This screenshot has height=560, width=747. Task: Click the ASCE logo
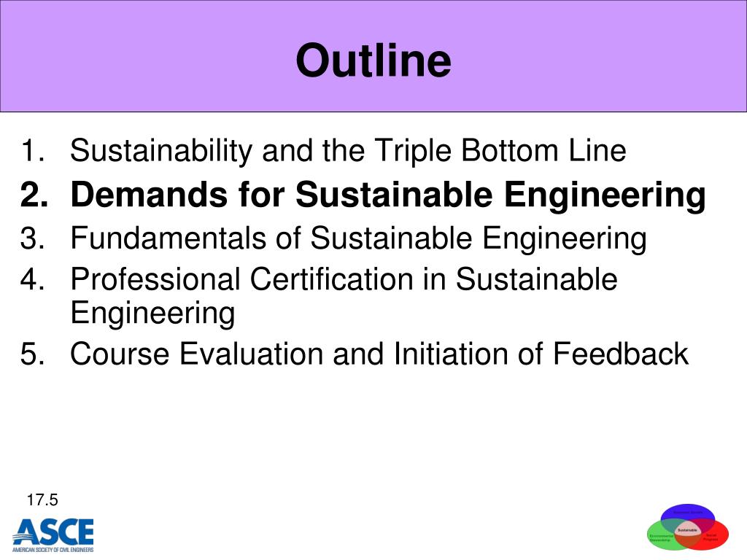click(53, 534)
